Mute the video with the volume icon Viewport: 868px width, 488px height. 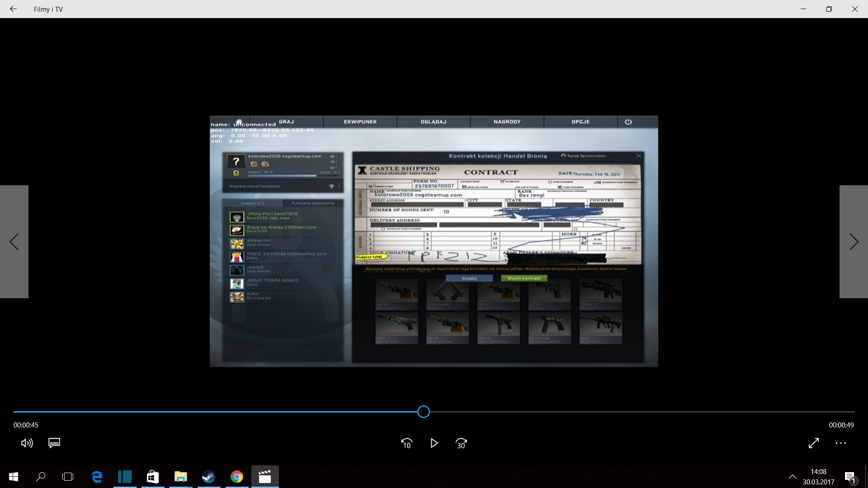point(27,443)
